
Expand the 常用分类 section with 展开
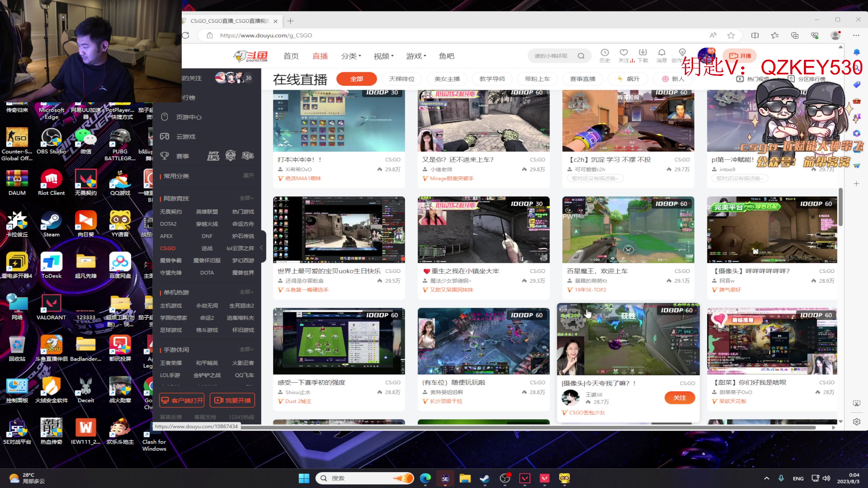[x=249, y=176]
